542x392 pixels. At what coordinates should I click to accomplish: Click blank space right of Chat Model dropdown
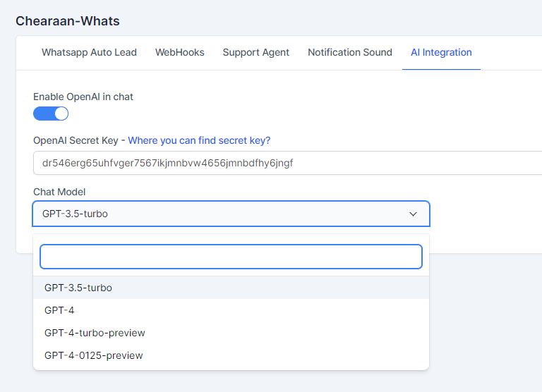point(486,214)
